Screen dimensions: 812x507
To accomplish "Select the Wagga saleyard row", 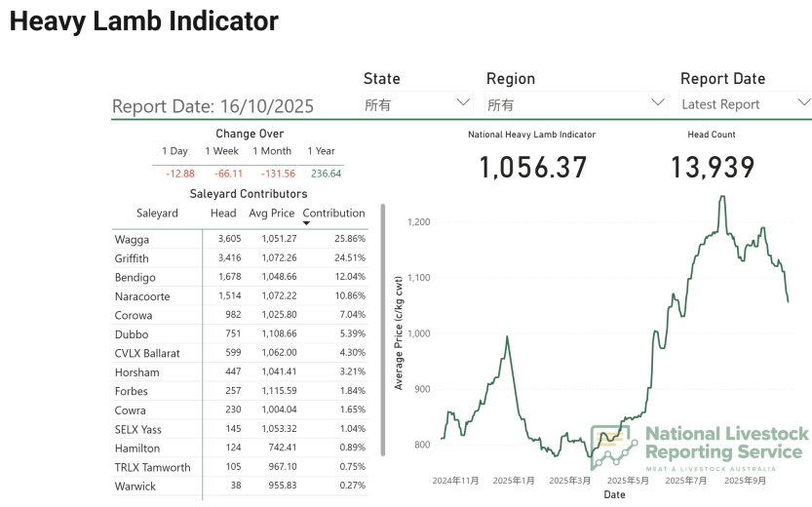I will tap(133, 239).
